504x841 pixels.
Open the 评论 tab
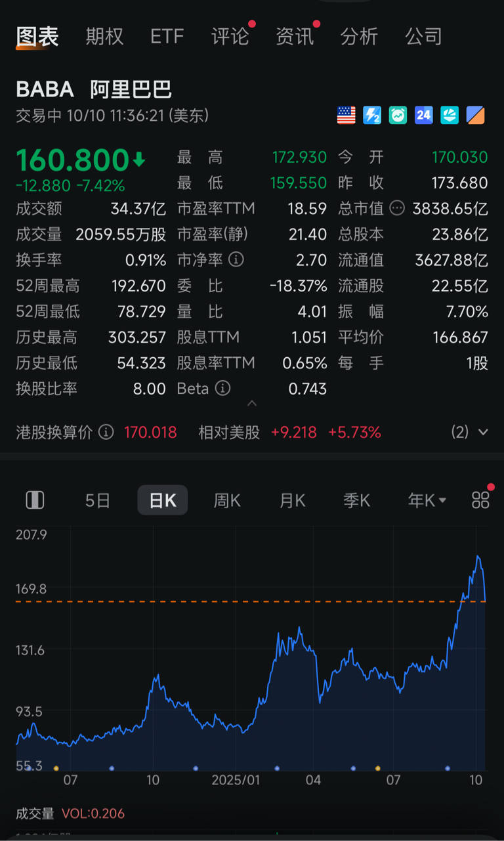coord(230,36)
